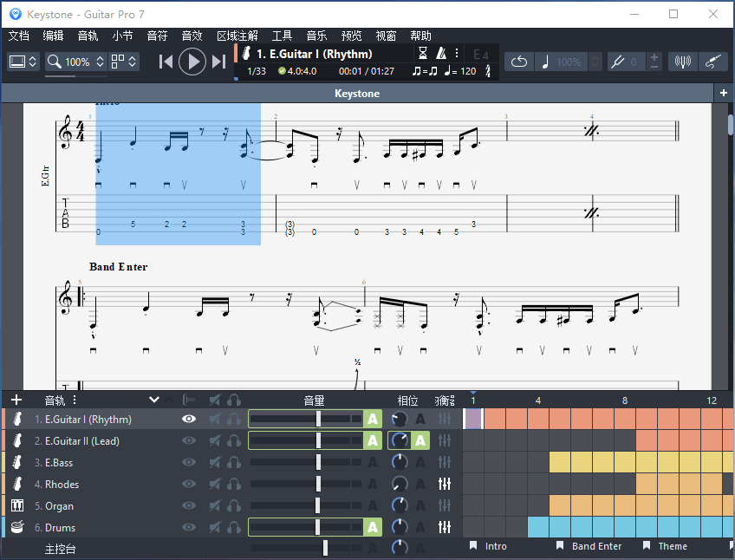Open the layout view dropdown arrows
The width and height of the screenshot is (735, 560).
point(133,62)
